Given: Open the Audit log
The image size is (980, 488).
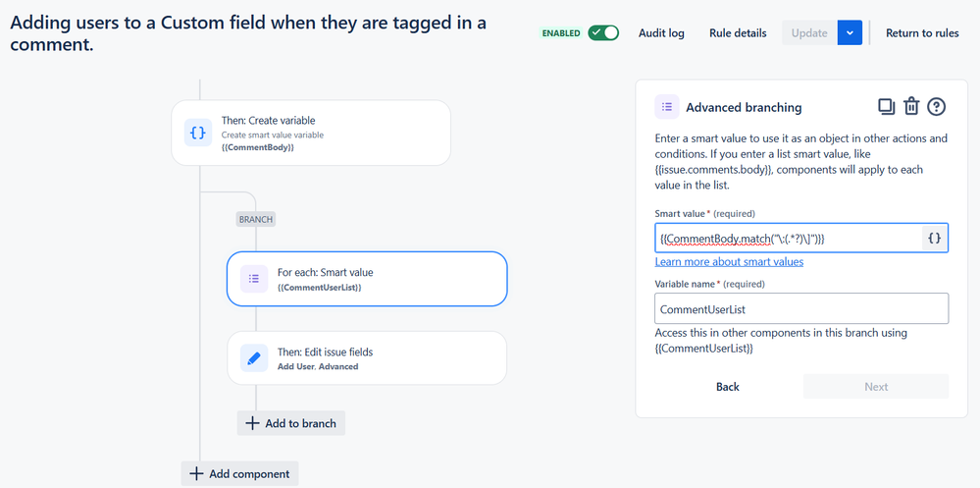Looking at the screenshot, I should tap(661, 33).
